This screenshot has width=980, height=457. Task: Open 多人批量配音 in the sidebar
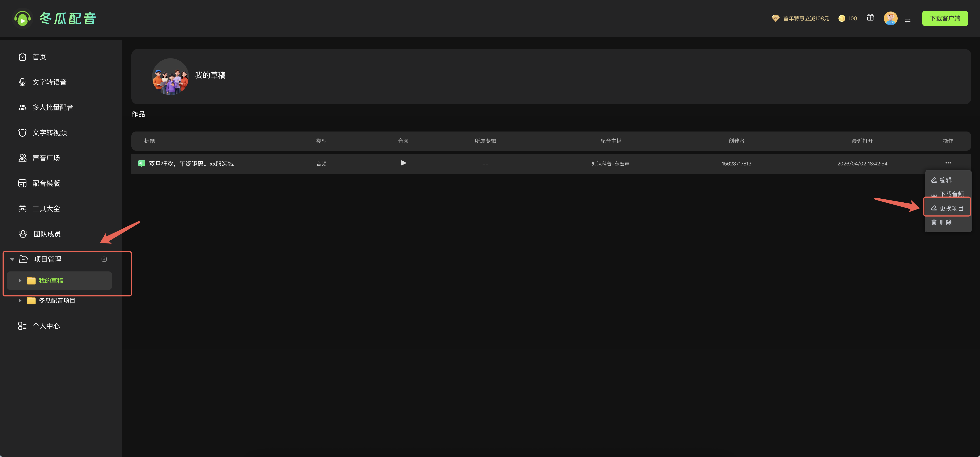(52, 107)
